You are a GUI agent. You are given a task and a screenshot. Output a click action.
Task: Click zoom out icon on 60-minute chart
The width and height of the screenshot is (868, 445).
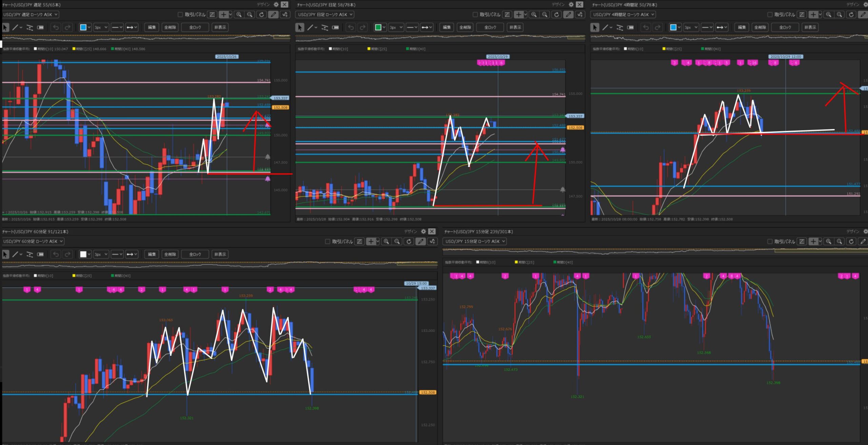tap(397, 242)
